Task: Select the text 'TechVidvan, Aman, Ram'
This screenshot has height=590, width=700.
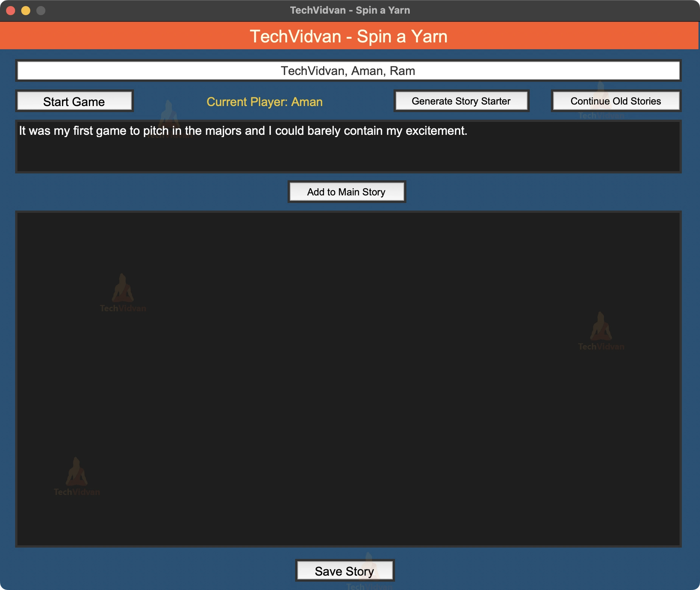Action: 348,70
